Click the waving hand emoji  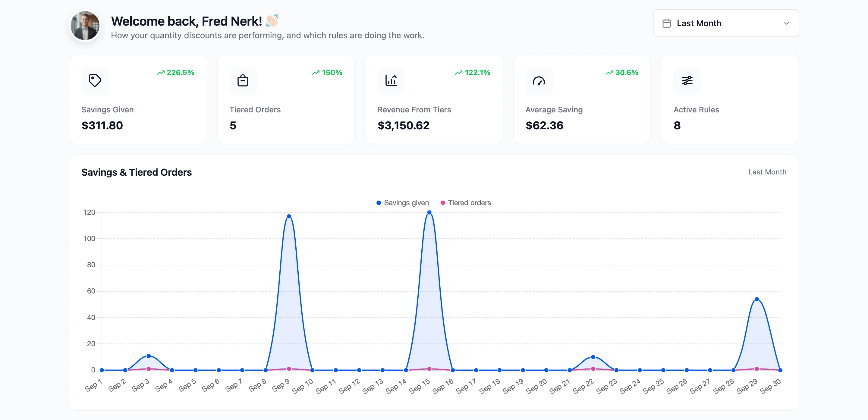click(272, 20)
